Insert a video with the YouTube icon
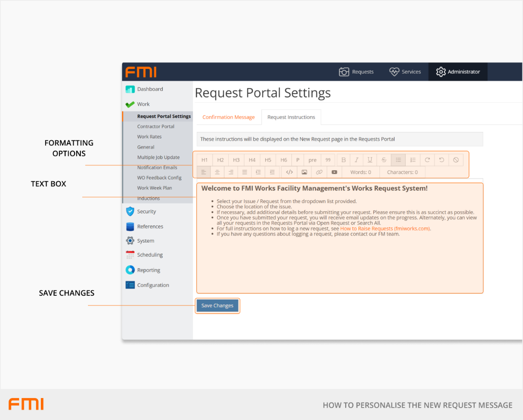 tap(334, 172)
